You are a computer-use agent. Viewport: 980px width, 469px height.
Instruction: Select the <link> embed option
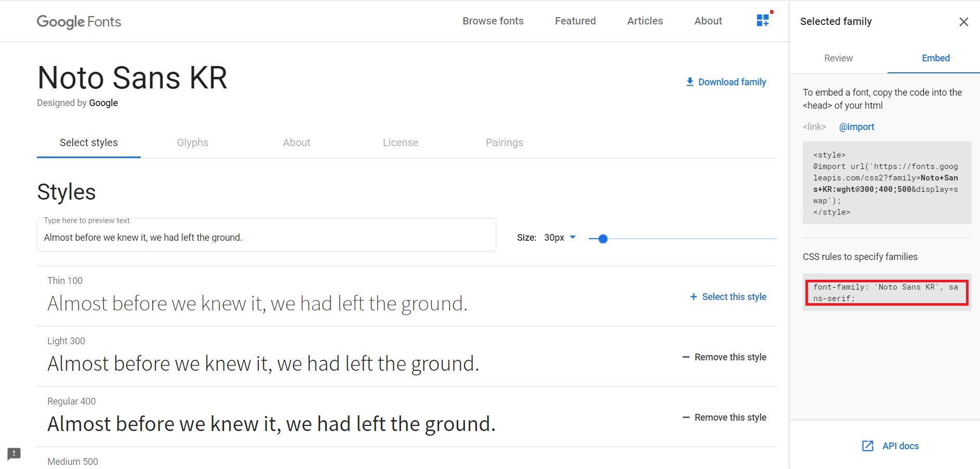[814, 127]
